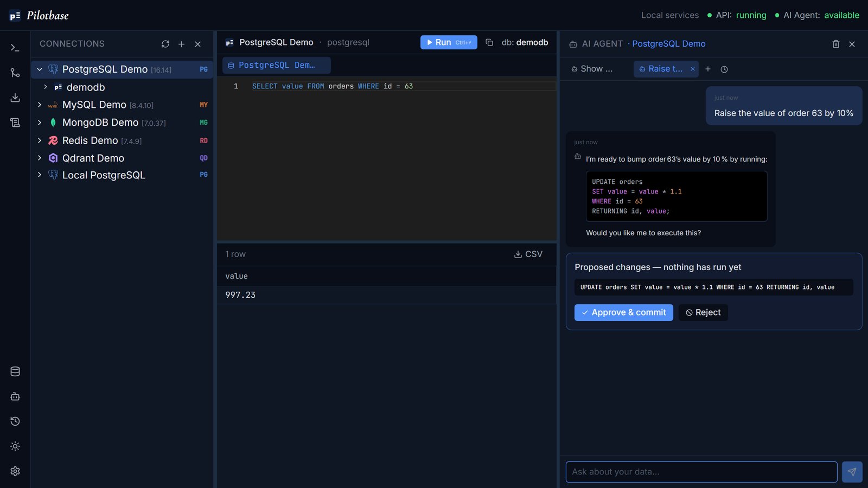Open the query scripts sidebar icon
The image size is (868, 488).
[15, 123]
